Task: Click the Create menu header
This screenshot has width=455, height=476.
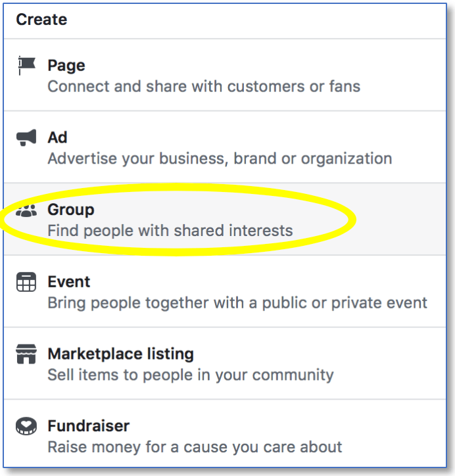Action: (x=41, y=19)
